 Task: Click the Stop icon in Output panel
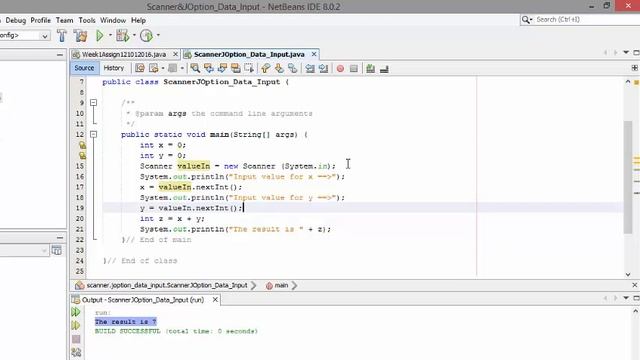click(76, 339)
